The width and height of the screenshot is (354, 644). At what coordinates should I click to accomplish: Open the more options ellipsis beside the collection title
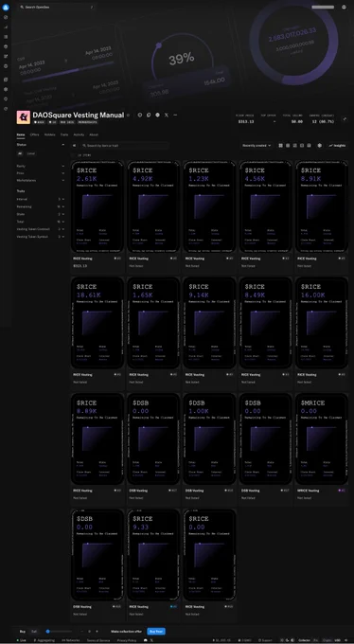click(x=175, y=115)
